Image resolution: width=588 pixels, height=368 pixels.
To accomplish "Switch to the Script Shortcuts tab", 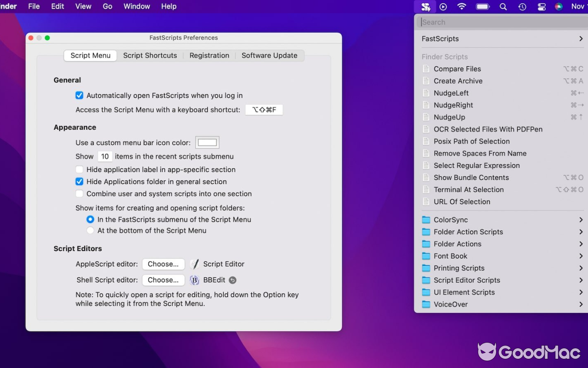I will pos(150,56).
